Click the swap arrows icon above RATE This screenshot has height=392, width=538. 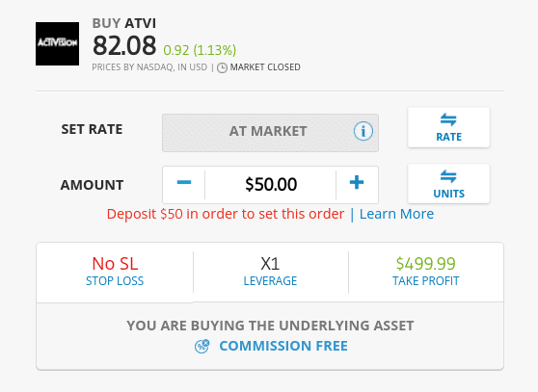(x=448, y=120)
